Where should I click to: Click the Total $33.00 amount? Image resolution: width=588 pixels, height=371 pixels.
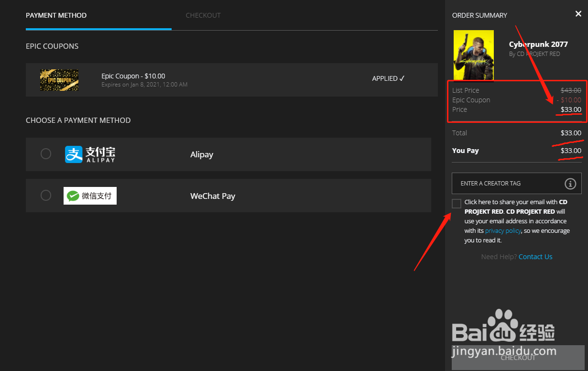pyautogui.click(x=571, y=133)
